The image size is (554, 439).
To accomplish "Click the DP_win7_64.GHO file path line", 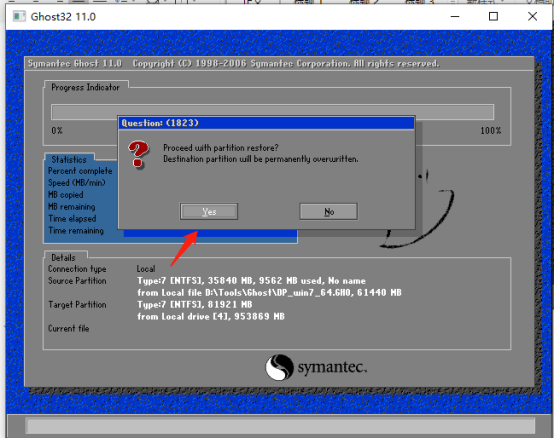I will pyautogui.click(x=269, y=293).
